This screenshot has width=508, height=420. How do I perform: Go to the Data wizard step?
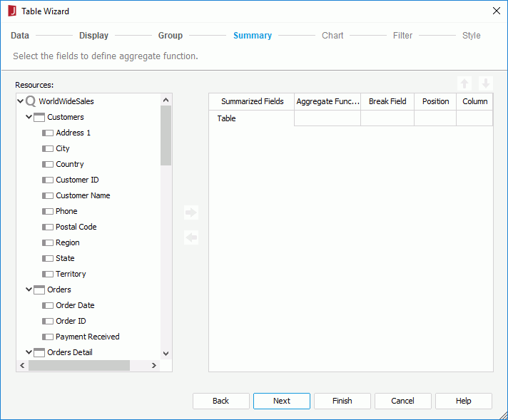20,35
